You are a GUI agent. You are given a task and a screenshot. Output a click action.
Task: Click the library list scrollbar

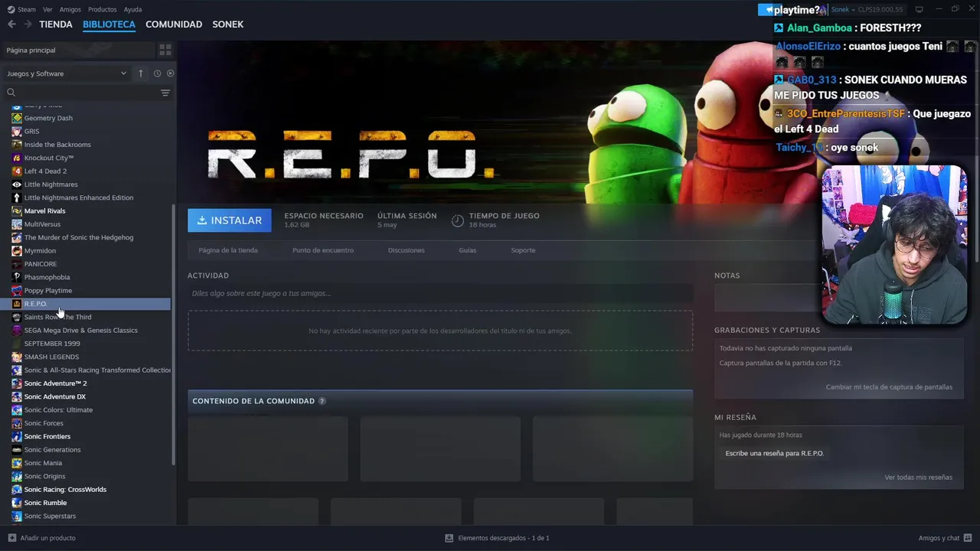point(174,333)
